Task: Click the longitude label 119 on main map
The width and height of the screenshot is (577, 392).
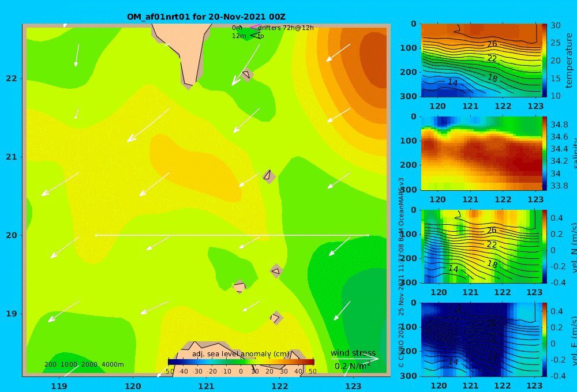Action: 59,386
